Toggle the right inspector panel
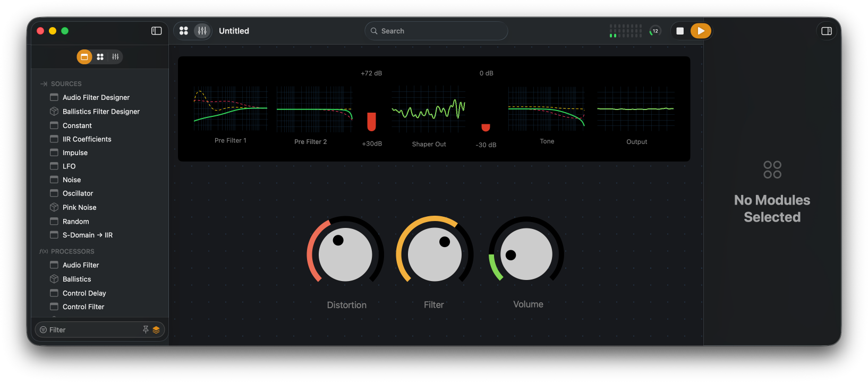Screen dimensions: 868x382 coord(827,31)
